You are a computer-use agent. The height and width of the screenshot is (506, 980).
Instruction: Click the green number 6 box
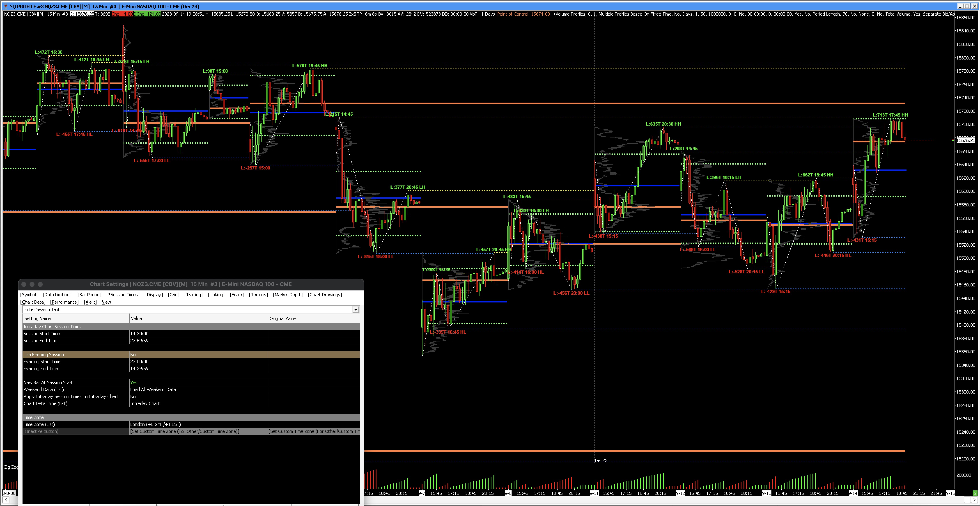(x=975, y=493)
